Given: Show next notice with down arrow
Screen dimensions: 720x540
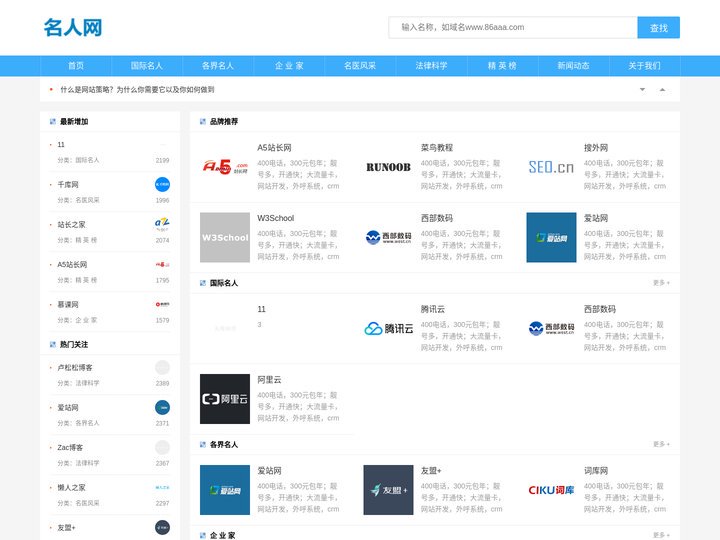Looking at the screenshot, I should point(642,90).
